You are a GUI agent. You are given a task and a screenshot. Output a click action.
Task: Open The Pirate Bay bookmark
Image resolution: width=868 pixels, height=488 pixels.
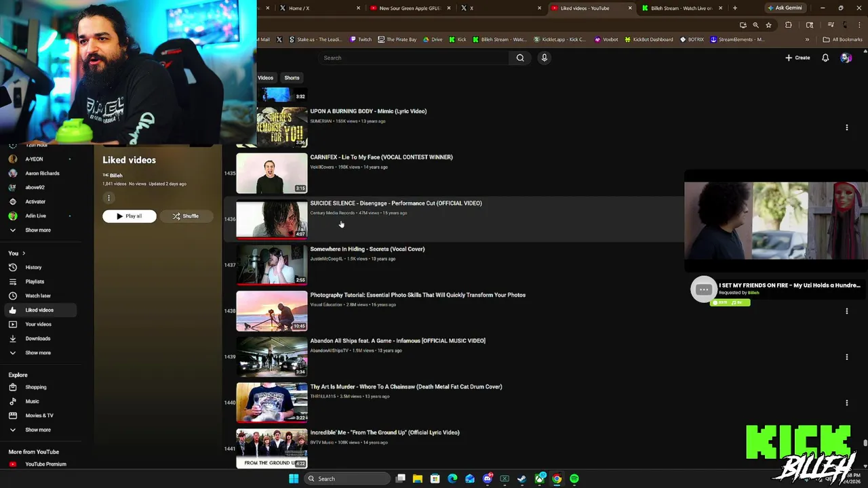point(397,39)
